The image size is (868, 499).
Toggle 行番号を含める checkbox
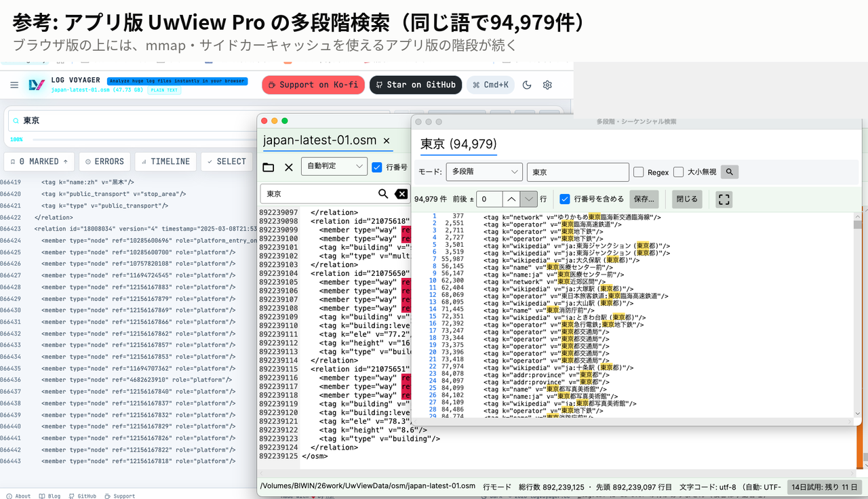click(565, 199)
